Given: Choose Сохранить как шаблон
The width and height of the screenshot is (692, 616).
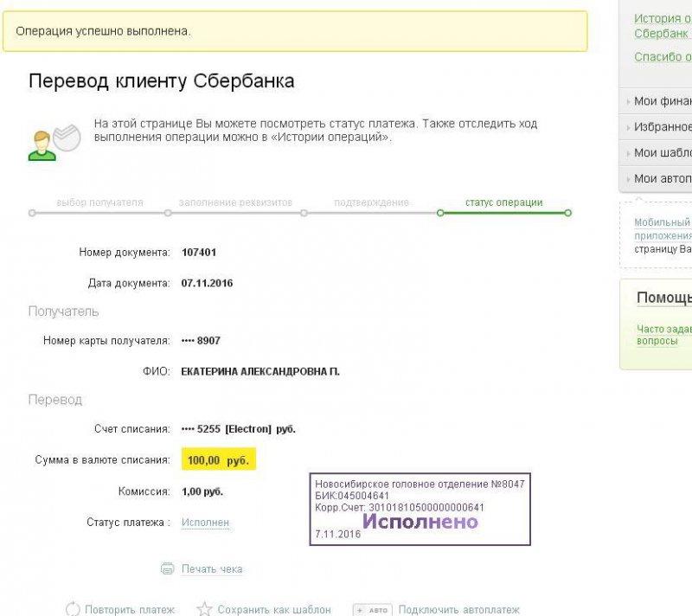Looking at the screenshot, I should point(274,609).
